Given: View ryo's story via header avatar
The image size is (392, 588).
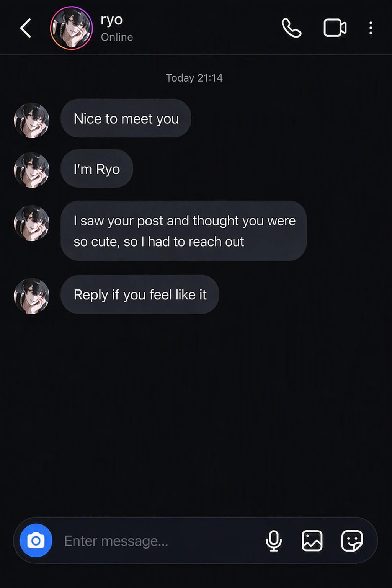Looking at the screenshot, I should pyautogui.click(x=72, y=28).
